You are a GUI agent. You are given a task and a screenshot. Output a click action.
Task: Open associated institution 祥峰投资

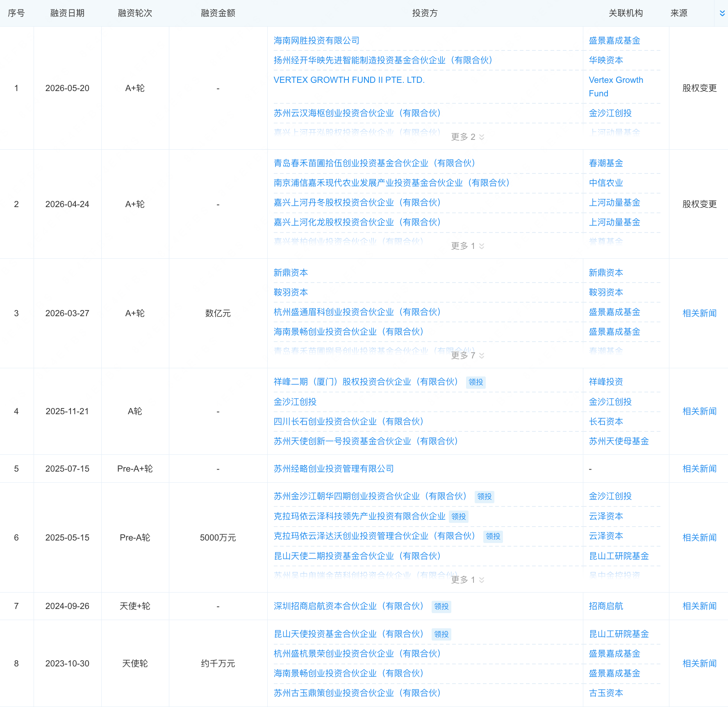coord(606,382)
